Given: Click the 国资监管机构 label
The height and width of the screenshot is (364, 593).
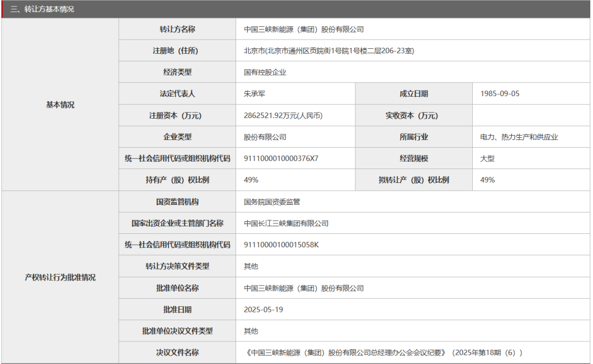Looking at the screenshot, I should pos(177,202).
